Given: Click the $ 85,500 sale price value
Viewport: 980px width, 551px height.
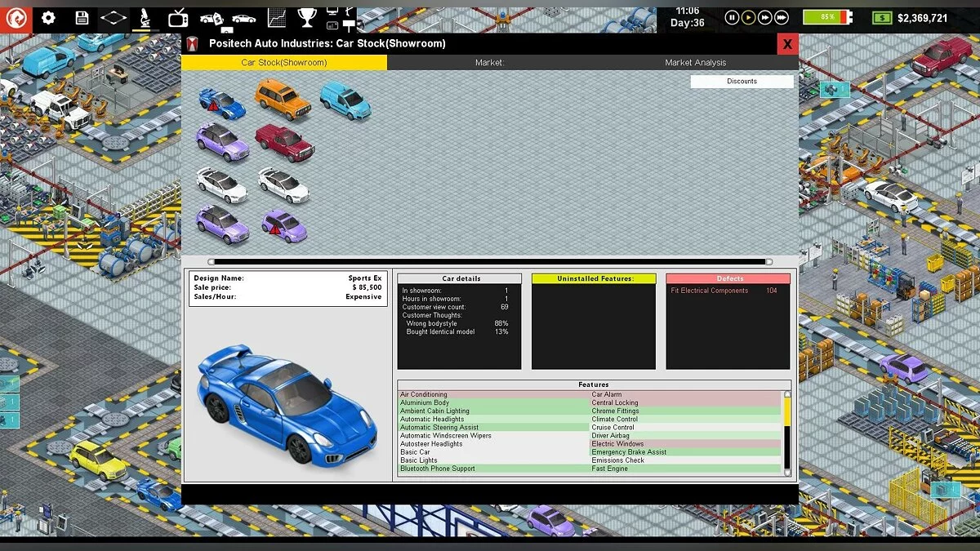Looking at the screenshot, I should click(367, 287).
